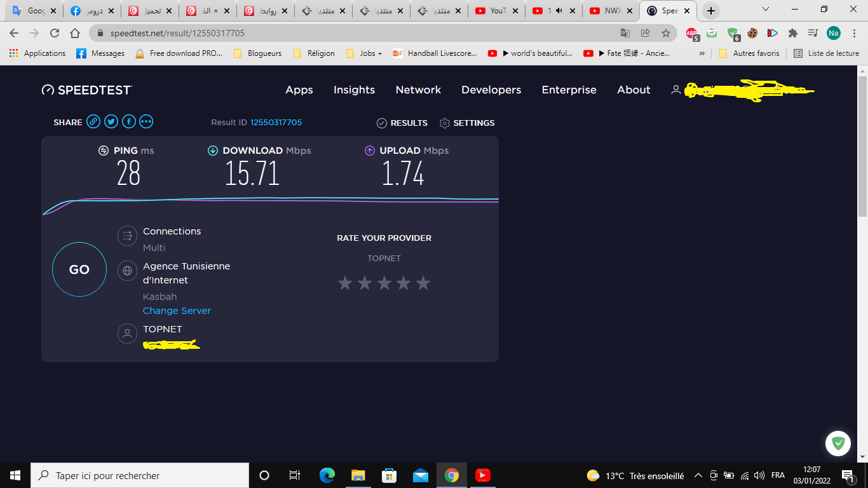This screenshot has width=868, height=488.
Task: Show hidden system tray icons
Action: click(698, 475)
